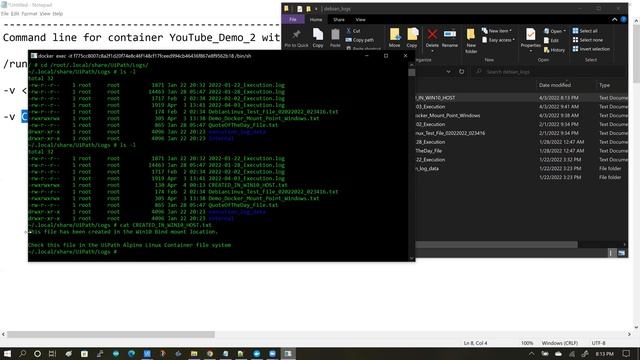Open Task View from the taskbar
The height and width of the screenshot is (360, 640).
pyautogui.click(x=52, y=353)
